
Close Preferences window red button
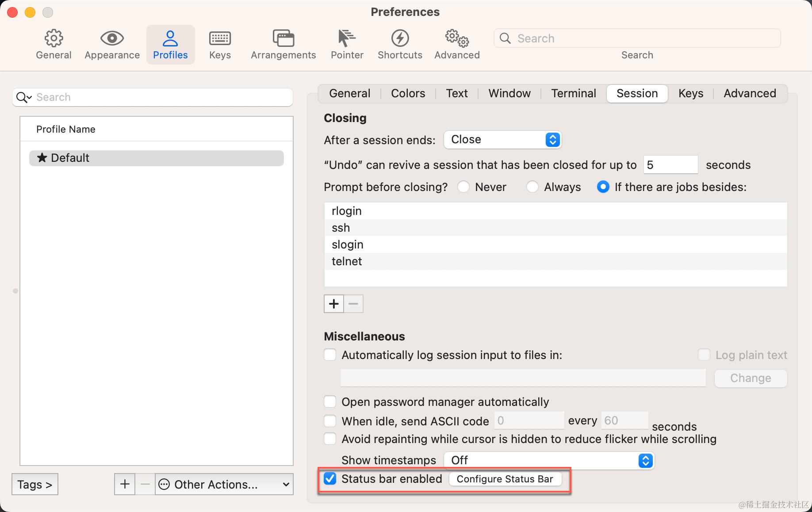click(12, 12)
